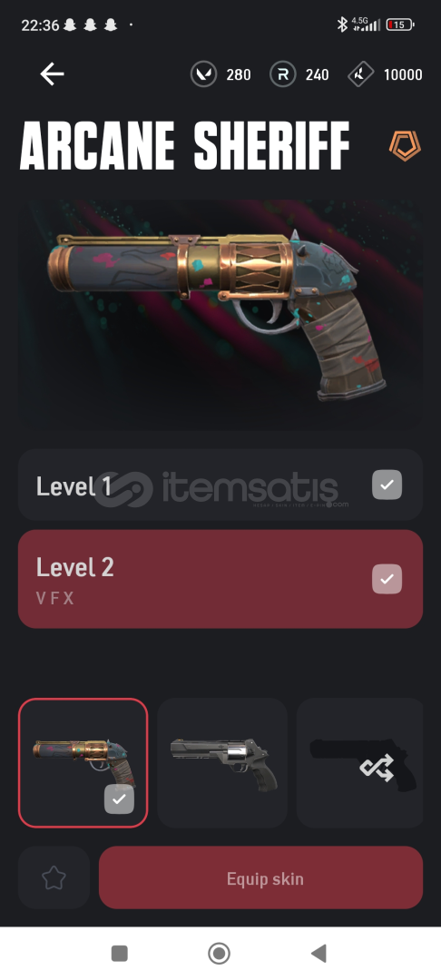Select the Level 1 row
The width and height of the screenshot is (441, 980).
click(x=220, y=485)
